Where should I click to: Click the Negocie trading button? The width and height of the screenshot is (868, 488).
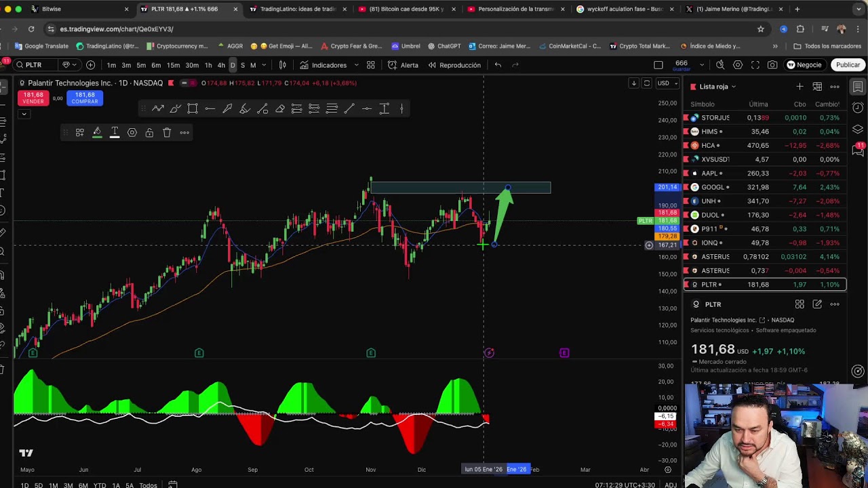[804, 65]
